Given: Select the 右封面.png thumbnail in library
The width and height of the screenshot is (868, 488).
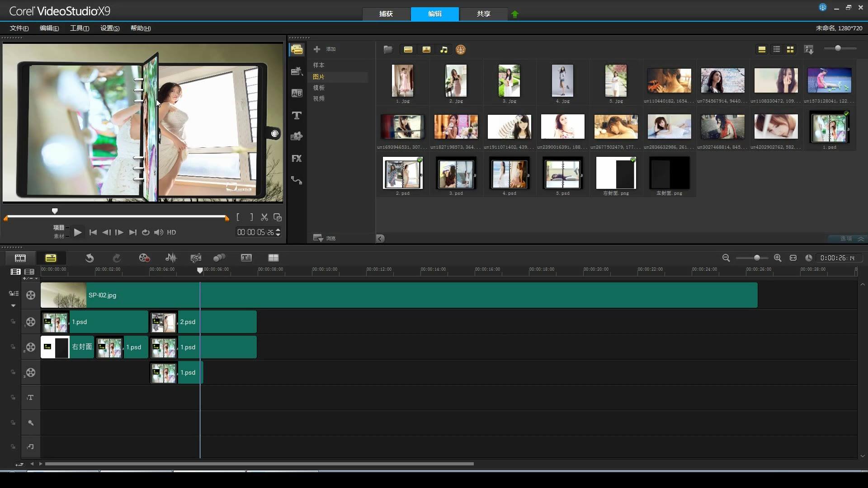Looking at the screenshot, I should 616,174.
